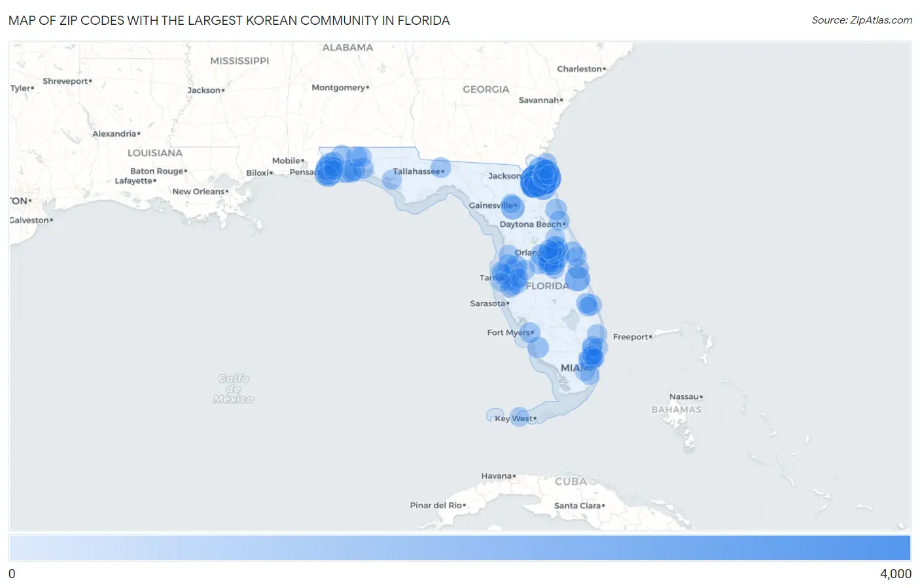Click the Alexandria label

click(115, 134)
